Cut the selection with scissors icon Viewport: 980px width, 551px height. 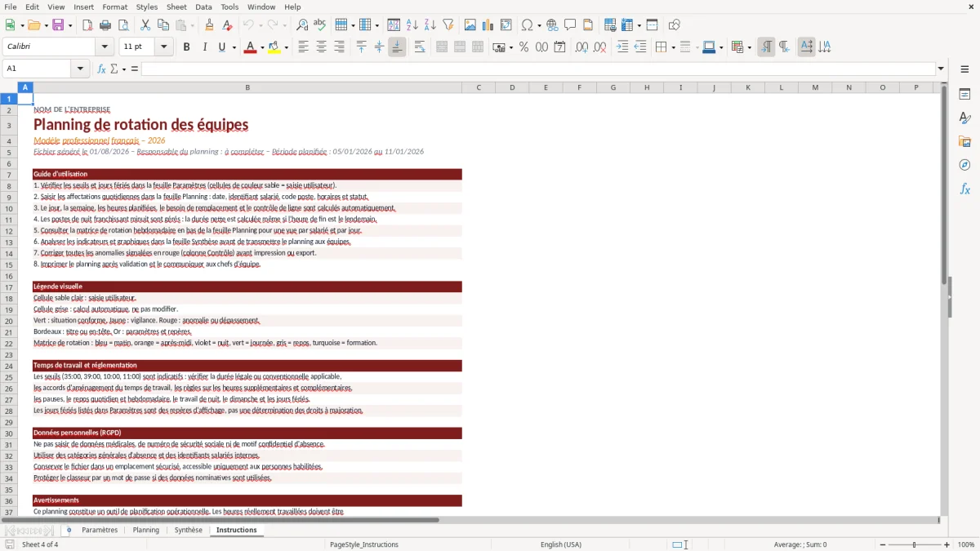[x=145, y=25]
